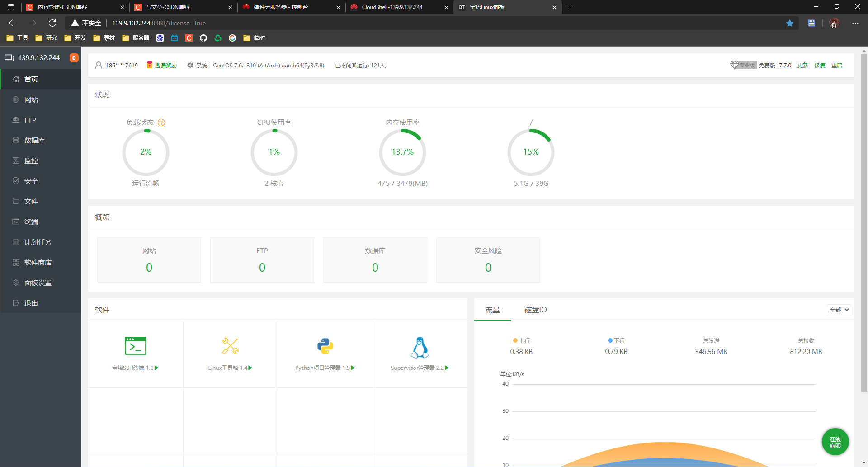Click the orange notification badge showing 0
Viewport: 868px width, 467px height.
pos(74,58)
